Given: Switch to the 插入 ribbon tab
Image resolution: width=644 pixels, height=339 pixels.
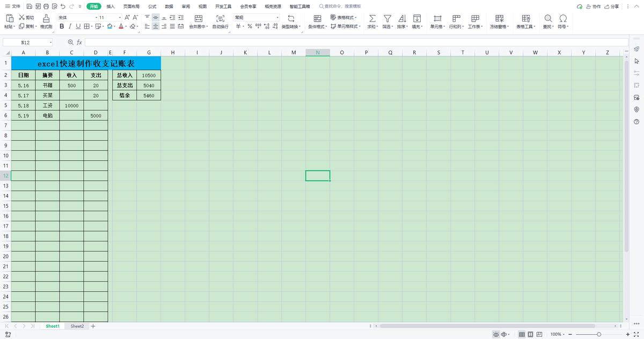Looking at the screenshot, I should [x=111, y=6].
